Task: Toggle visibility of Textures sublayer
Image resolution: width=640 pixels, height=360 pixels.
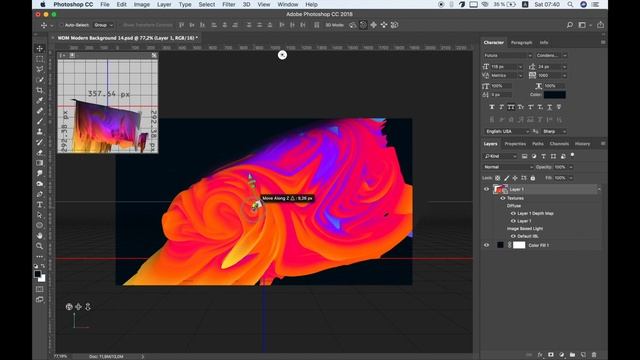Action: [x=503, y=198]
